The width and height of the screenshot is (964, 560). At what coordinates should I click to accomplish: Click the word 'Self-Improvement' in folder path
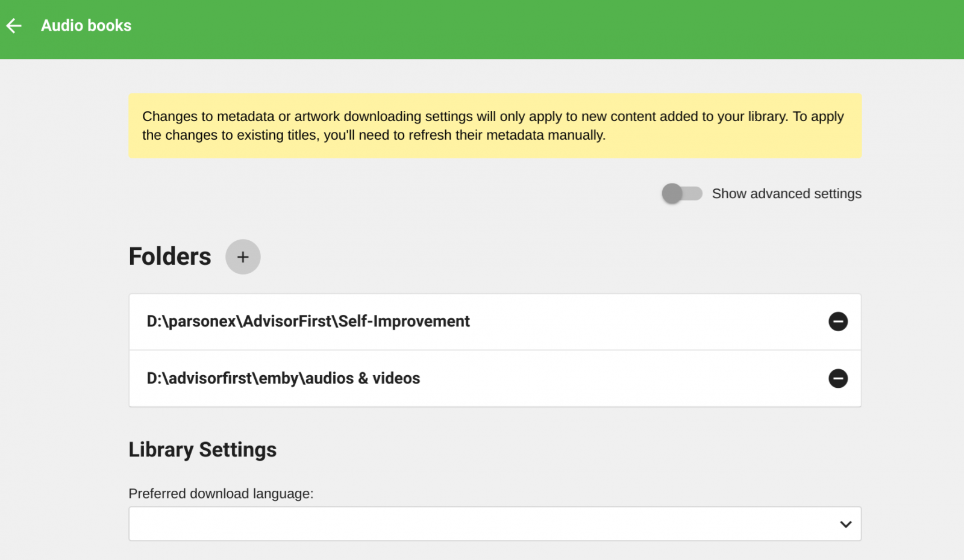point(404,322)
